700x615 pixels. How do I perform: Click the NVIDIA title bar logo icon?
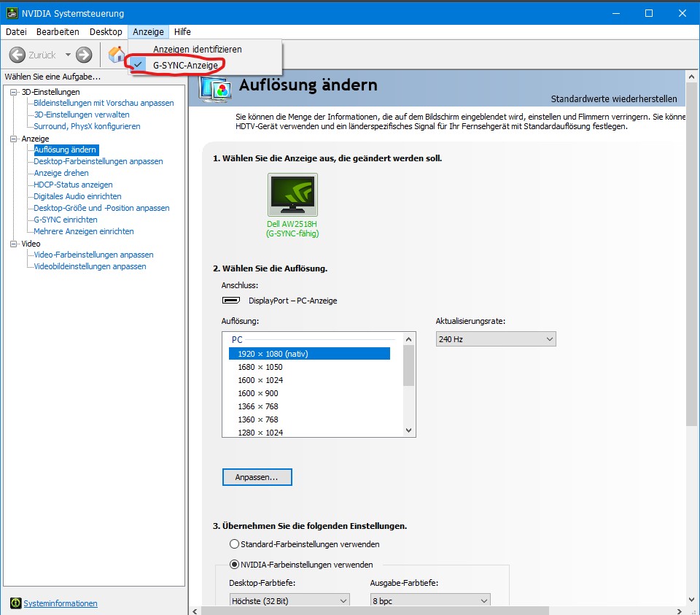(x=12, y=13)
